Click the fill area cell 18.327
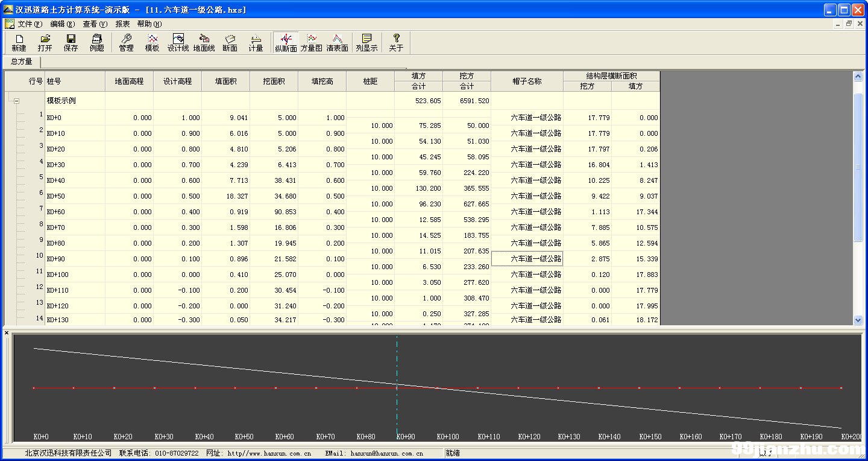Image resolution: width=868 pixels, height=461 pixels. click(226, 196)
